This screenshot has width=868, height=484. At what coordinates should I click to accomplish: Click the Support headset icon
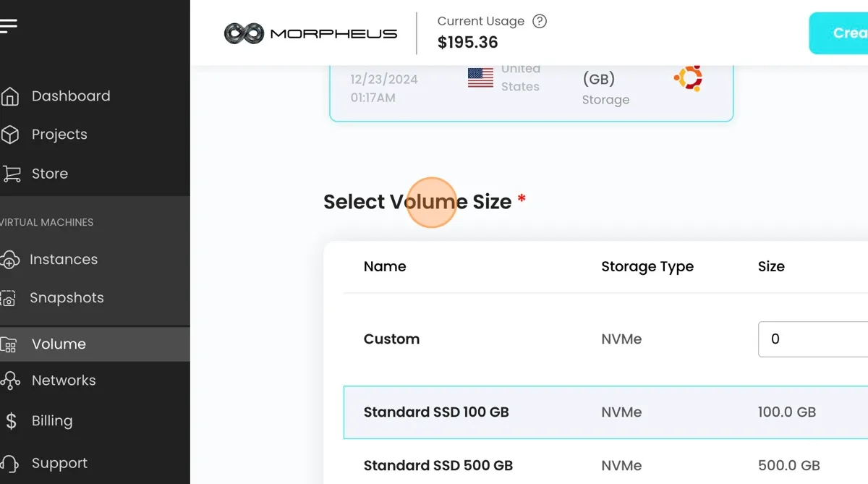[x=9, y=464]
